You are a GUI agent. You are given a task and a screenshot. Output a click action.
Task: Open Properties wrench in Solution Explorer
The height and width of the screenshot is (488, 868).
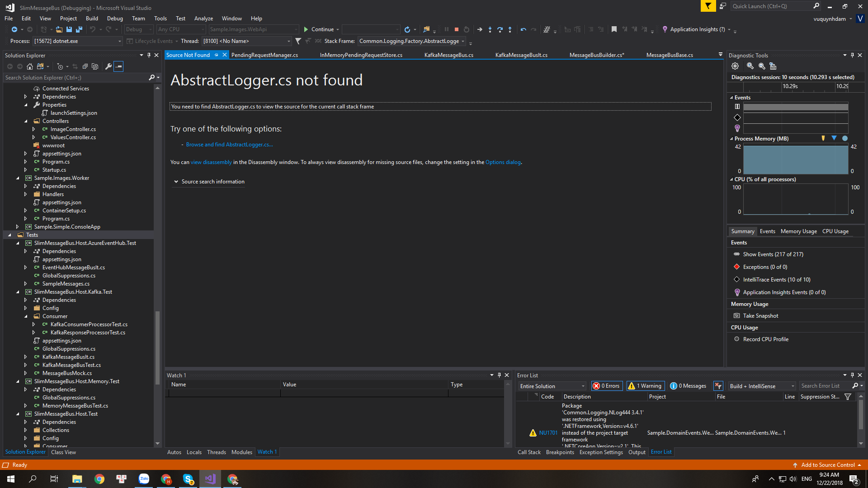[108, 66]
